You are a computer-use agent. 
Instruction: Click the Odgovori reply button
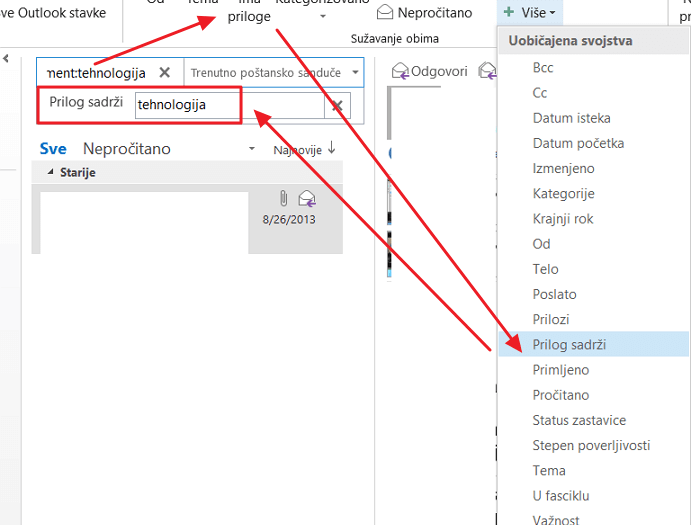coord(430,71)
